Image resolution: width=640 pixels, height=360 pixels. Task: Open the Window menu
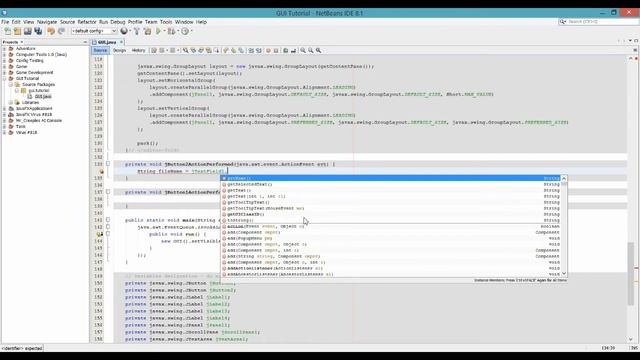[x=184, y=22]
